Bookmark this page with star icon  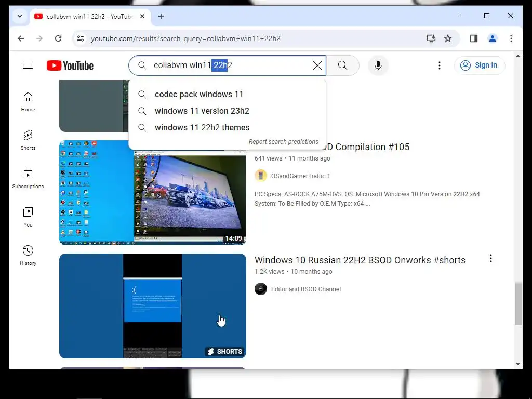(448, 38)
